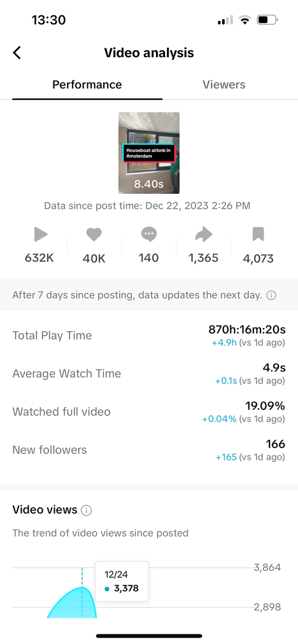Tap info icon beside data updates notice

(x=271, y=295)
